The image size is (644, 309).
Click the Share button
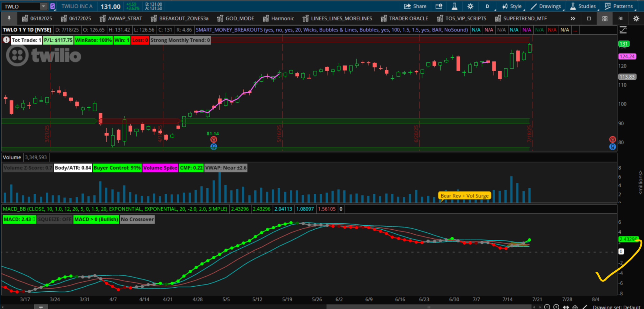pyautogui.click(x=415, y=6)
